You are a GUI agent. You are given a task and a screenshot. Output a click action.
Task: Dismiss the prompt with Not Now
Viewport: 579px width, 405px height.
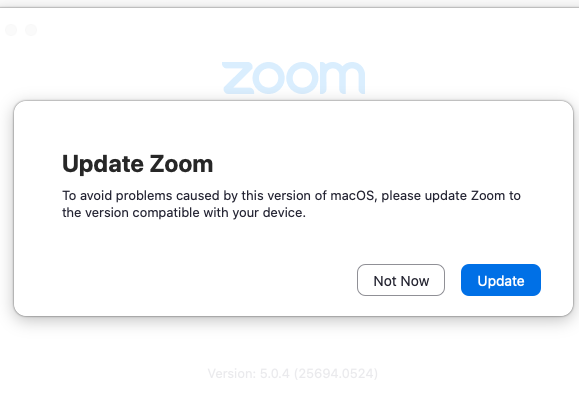[x=401, y=280]
